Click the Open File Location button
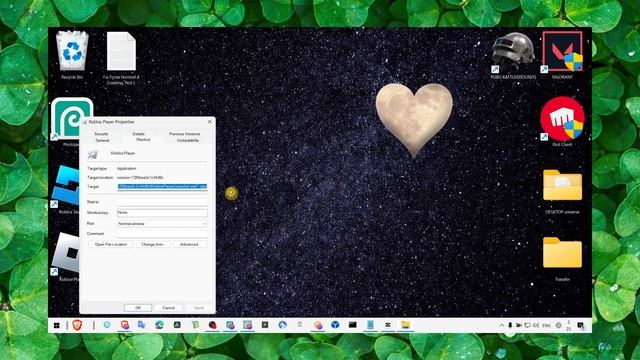This screenshot has height=360, width=640. click(x=111, y=244)
